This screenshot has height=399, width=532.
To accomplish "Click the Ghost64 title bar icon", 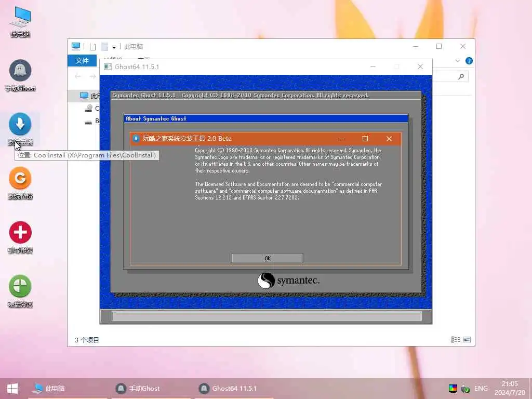I will click(x=108, y=66).
